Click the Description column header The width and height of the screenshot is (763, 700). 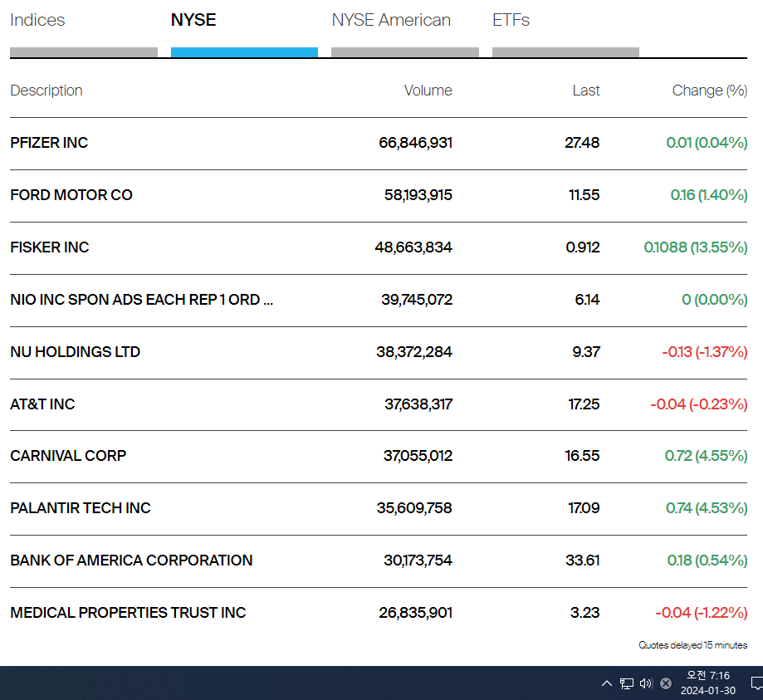[x=46, y=91]
